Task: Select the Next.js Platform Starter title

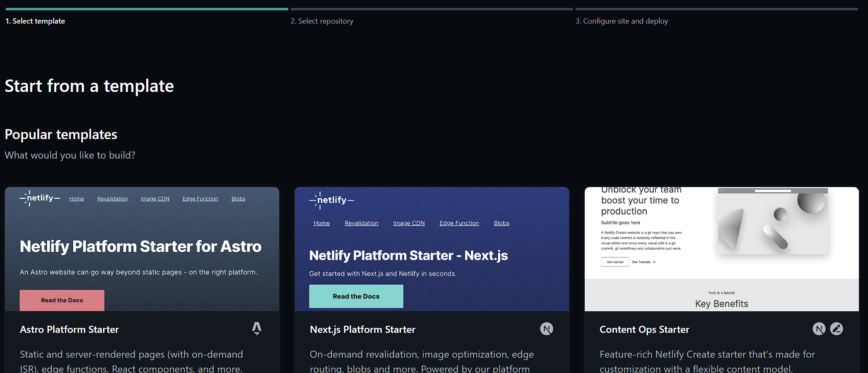Action: pyautogui.click(x=363, y=330)
